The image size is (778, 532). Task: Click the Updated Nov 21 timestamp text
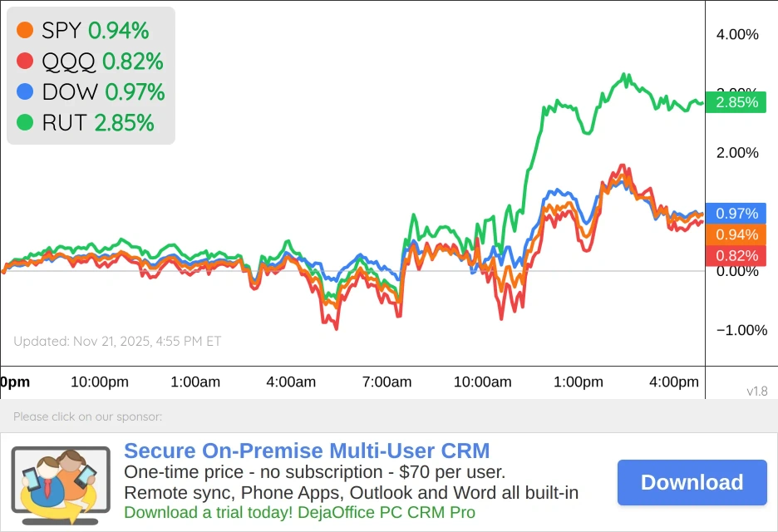click(117, 341)
